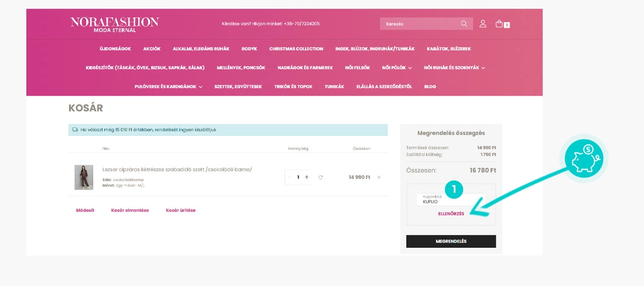Decrease quantity with minus button
Screen dimensions: 644x286
(290, 177)
